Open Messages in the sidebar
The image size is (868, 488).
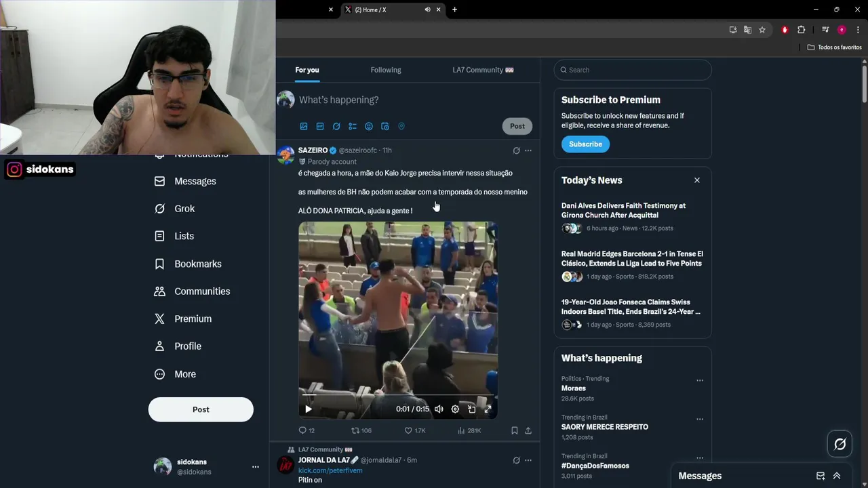[185, 181]
